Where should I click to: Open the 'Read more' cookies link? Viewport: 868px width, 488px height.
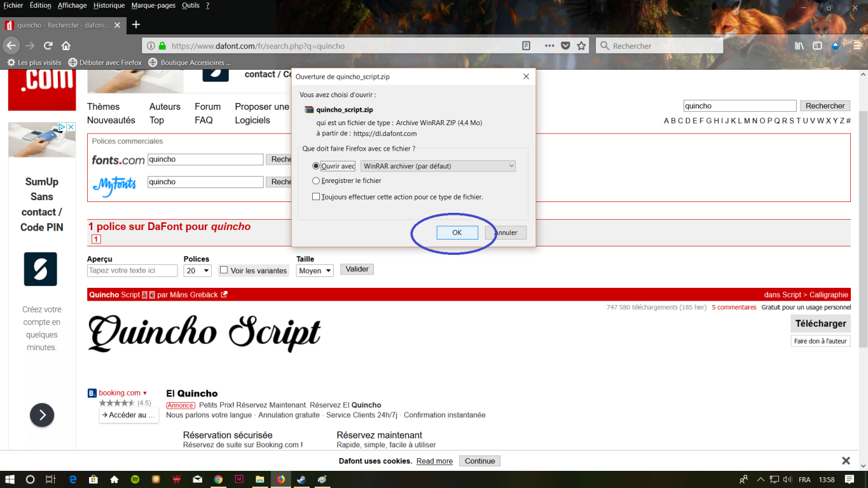(434, 461)
